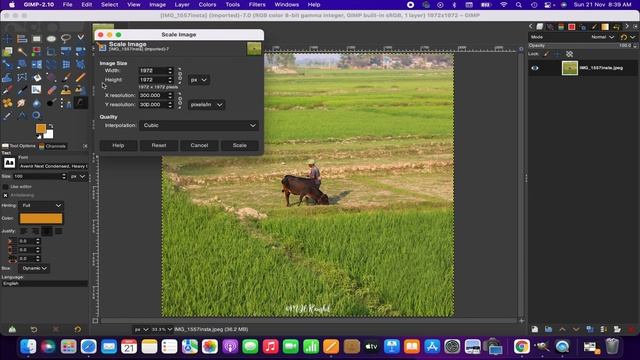Viewport: 640px width, 360px height.
Task: Open layer Mode Normal dropdown
Action: (602, 37)
